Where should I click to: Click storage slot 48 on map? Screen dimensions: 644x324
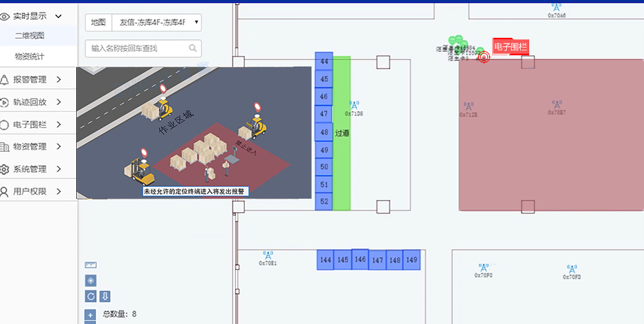pos(323,132)
